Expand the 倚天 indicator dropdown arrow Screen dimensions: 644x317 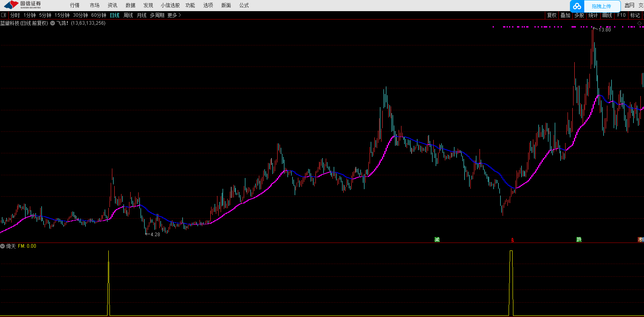(x=2, y=246)
